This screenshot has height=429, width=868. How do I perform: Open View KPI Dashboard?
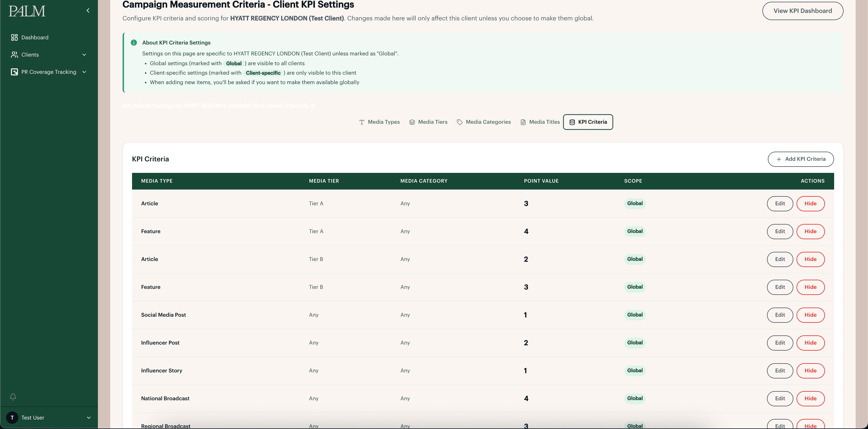click(x=803, y=11)
